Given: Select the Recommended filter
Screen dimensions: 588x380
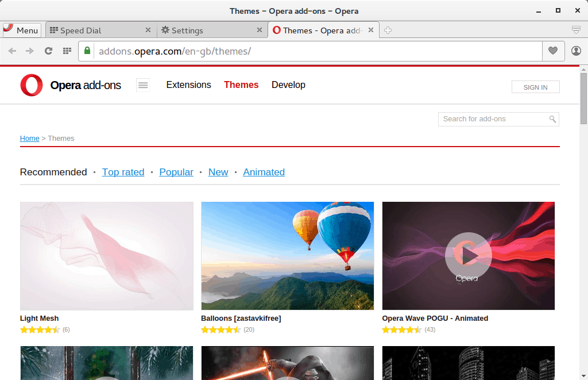Looking at the screenshot, I should pyautogui.click(x=53, y=172).
